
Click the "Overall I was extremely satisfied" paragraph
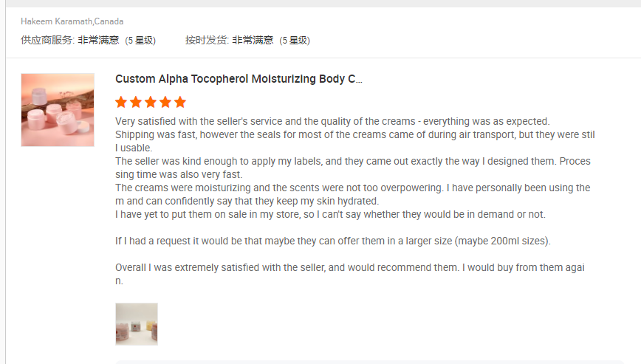[x=349, y=268]
